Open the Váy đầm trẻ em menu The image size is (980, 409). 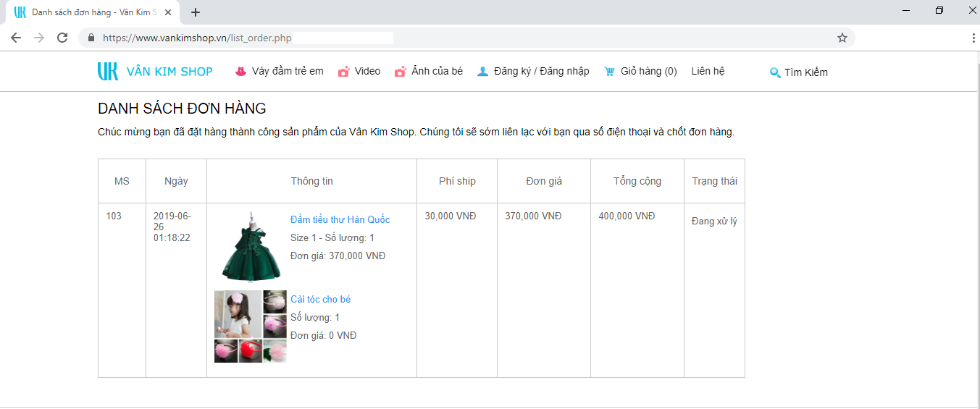pyautogui.click(x=288, y=71)
